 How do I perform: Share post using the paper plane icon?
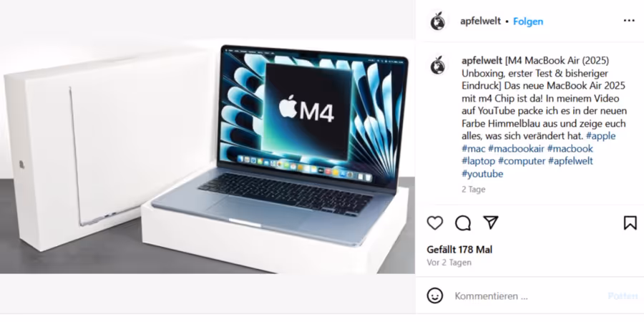(x=491, y=223)
